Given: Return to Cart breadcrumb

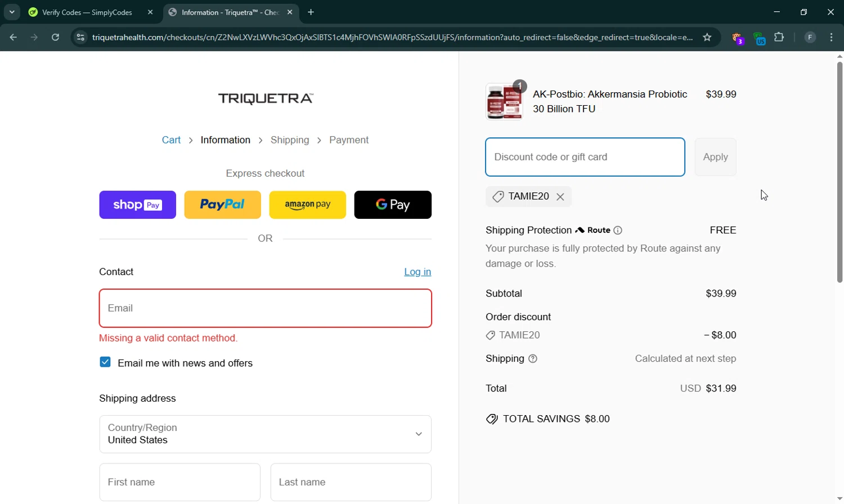Looking at the screenshot, I should coord(171,140).
